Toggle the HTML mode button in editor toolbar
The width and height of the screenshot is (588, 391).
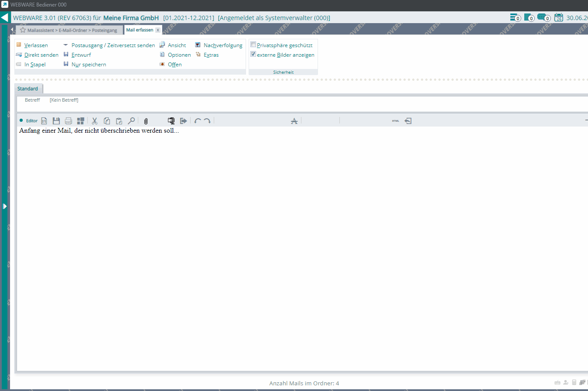coord(395,121)
